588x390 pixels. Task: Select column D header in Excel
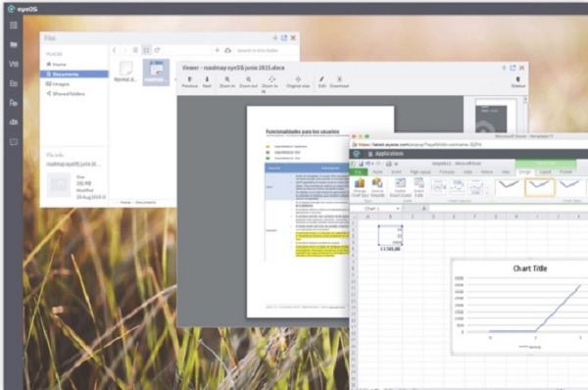click(x=433, y=217)
